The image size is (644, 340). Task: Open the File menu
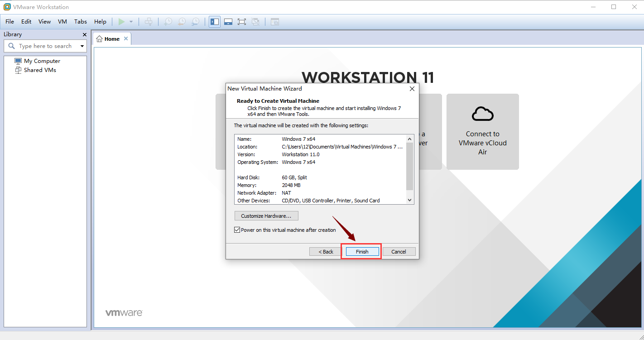10,22
